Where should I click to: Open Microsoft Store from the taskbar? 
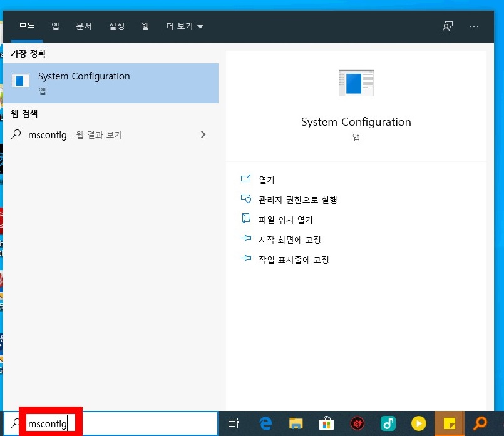click(326, 423)
